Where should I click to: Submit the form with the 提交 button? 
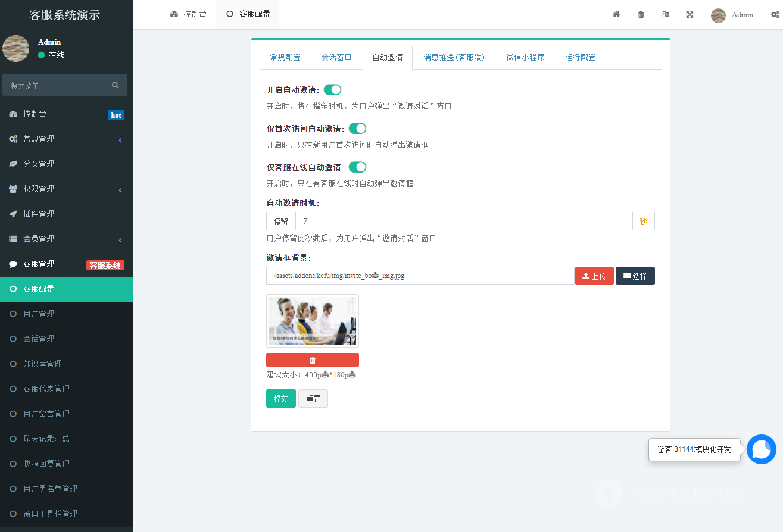coord(280,398)
